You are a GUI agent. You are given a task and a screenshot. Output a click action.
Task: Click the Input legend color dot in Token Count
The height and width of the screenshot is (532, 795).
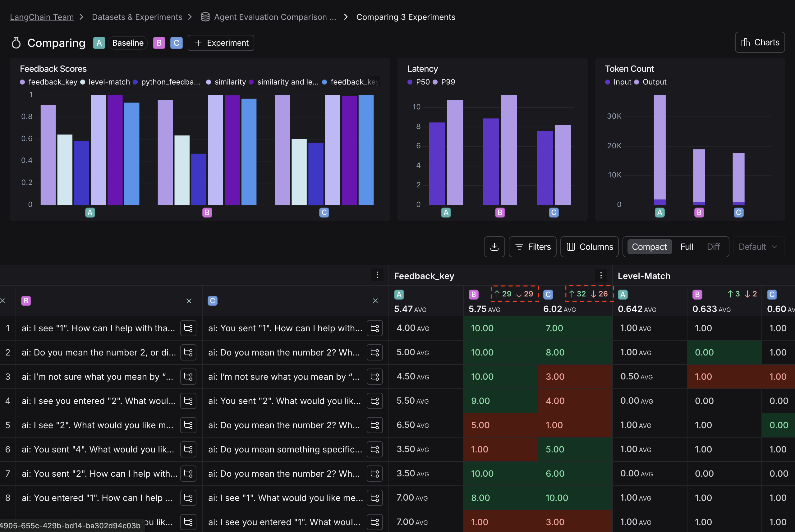[607, 82]
